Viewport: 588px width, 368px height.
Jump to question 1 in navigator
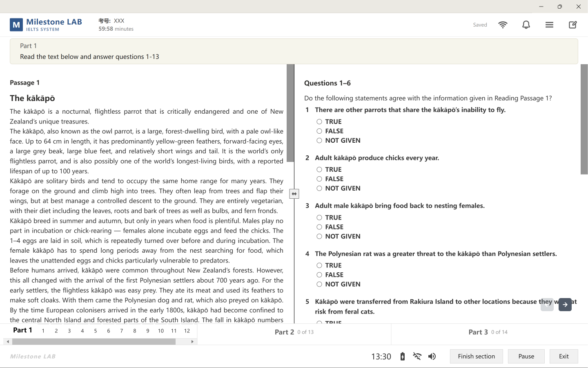coord(43,331)
